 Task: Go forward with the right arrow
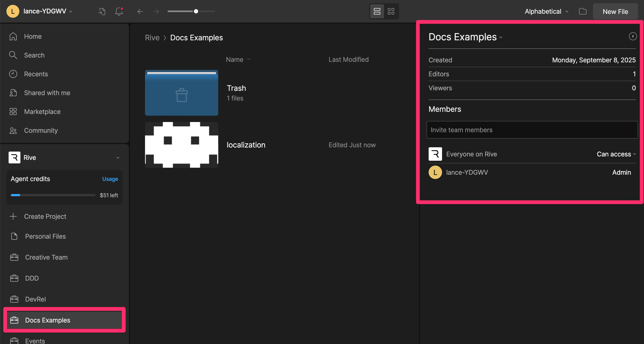click(x=156, y=11)
